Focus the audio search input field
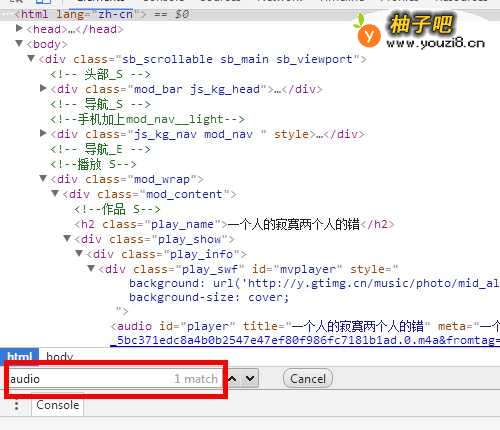The image size is (500, 430). (114, 379)
